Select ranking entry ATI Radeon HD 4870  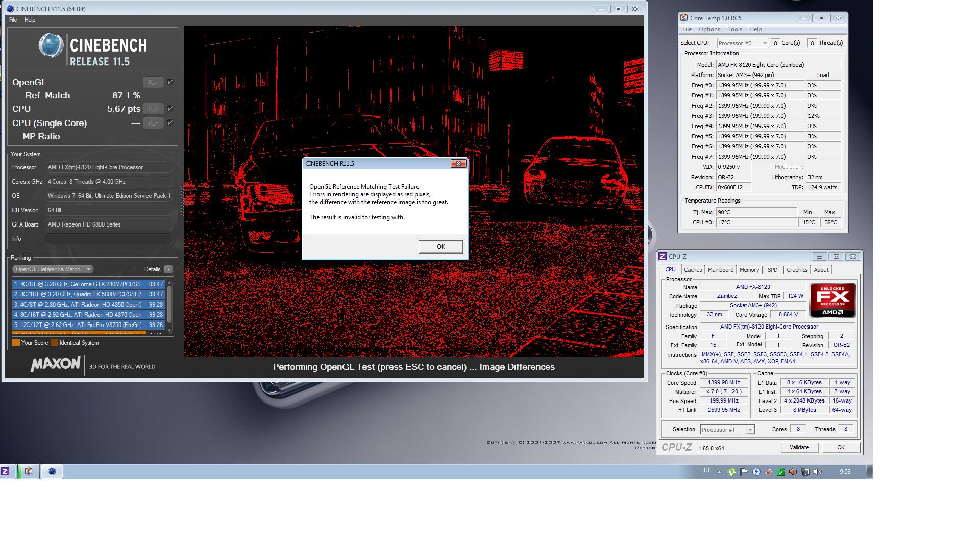[89, 315]
